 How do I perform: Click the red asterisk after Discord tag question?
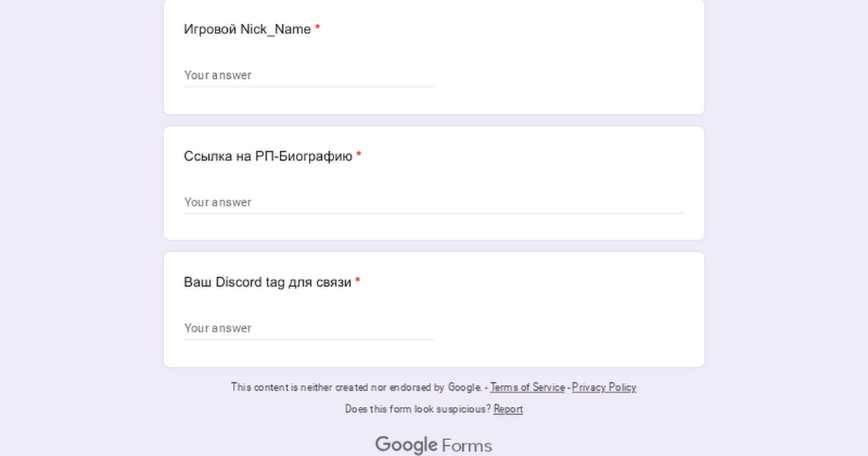pyautogui.click(x=357, y=282)
